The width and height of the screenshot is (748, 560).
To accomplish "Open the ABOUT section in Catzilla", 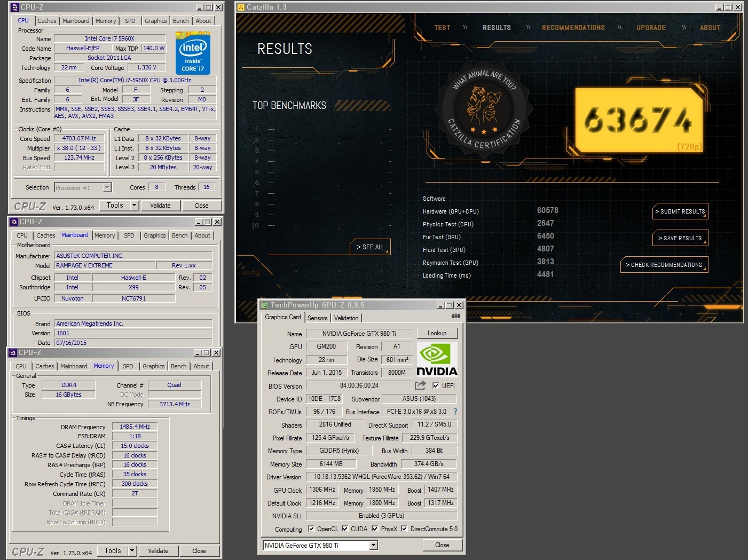I will 710,28.
